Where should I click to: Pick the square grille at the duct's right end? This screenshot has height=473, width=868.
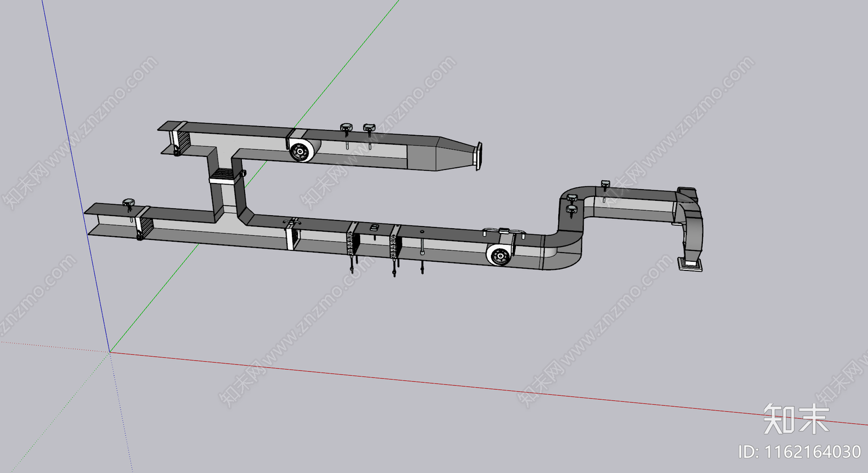click(x=690, y=265)
